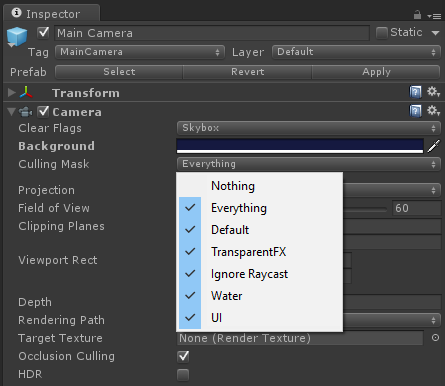Viewport: 445px width, 386px height.
Task: Open the Rendering Path dropdown
Action: point(392,320)
